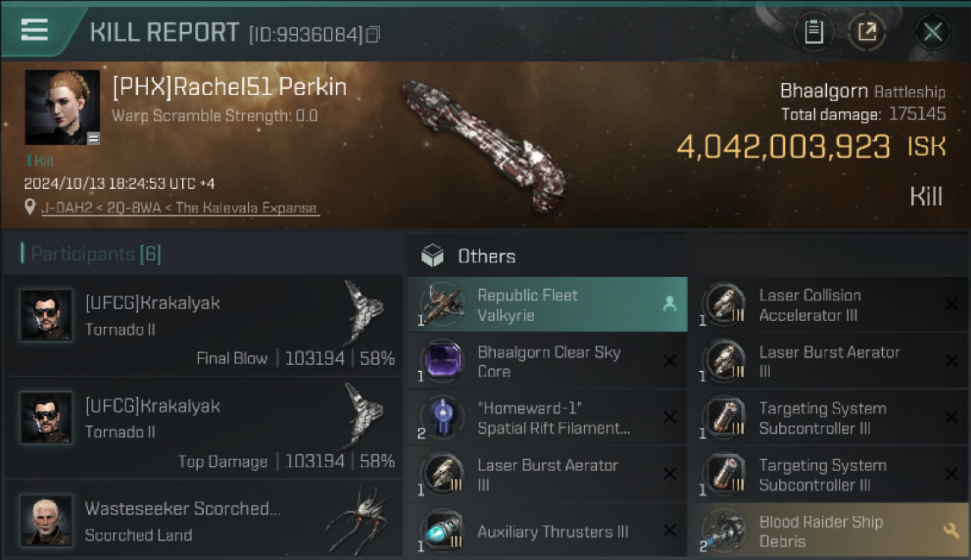The width and height of the screenshot is (971, 560).
Task: Select Laser Collision Accelerator III item
Action: (x=827, y=305)
